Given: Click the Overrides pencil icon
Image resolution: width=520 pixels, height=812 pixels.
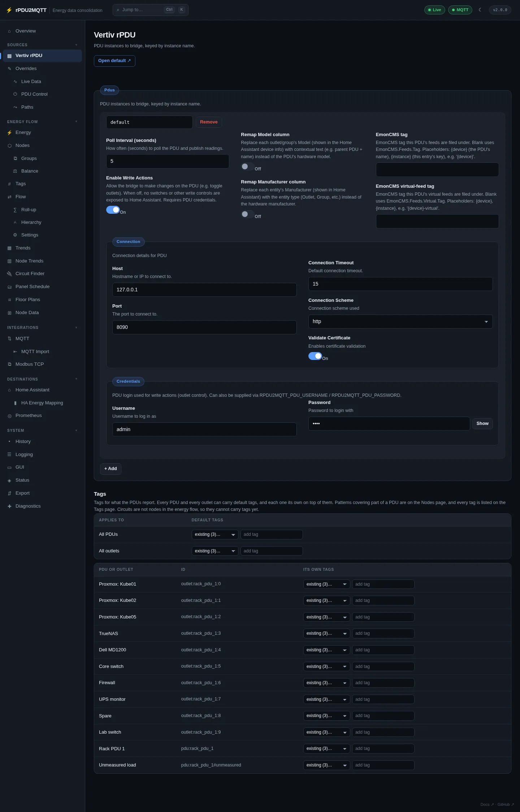Looking at the screenshot, I should (x=9, y=69).
